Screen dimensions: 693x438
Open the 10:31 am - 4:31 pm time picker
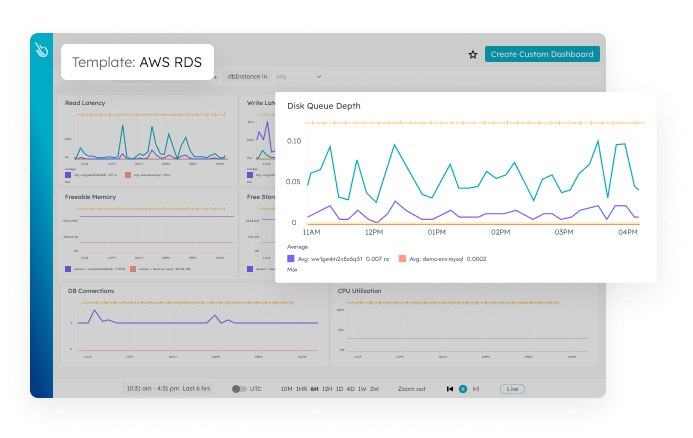[168, 388]
